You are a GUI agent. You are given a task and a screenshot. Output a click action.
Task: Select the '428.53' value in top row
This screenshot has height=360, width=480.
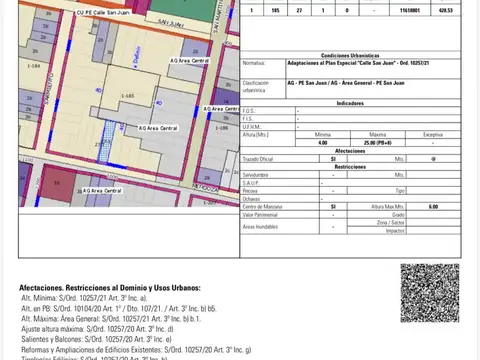[x=446, y=10]
